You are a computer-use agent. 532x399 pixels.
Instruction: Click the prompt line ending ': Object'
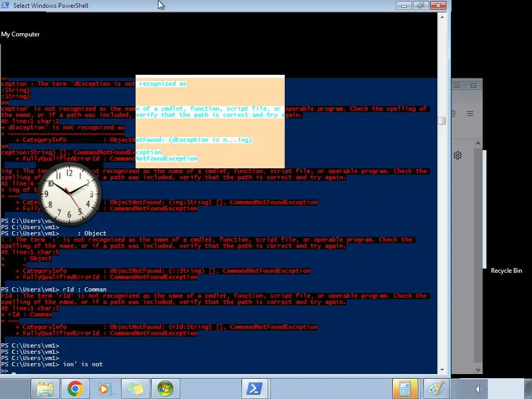(54, 233)
